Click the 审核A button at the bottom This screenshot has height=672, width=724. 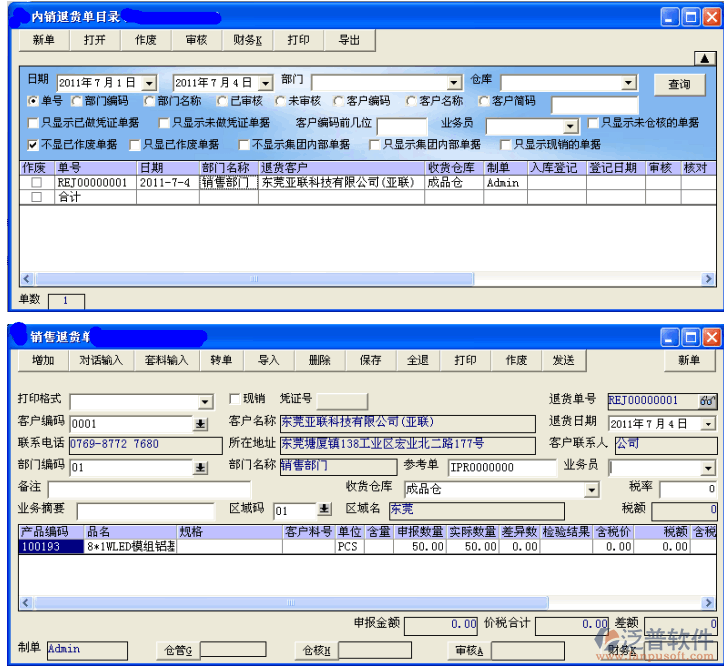(465, 651)
